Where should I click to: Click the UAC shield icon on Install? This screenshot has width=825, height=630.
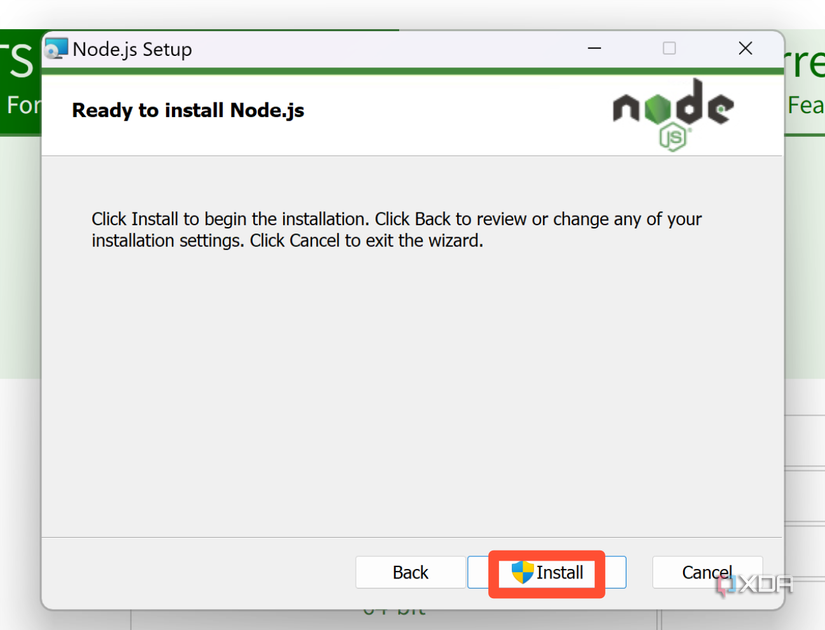524,572
